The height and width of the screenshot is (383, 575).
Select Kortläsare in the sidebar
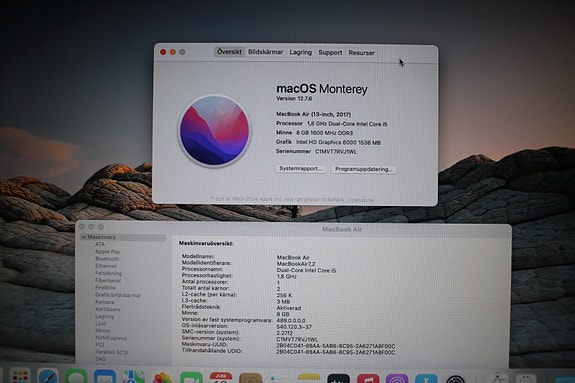[x=108, y=309]
